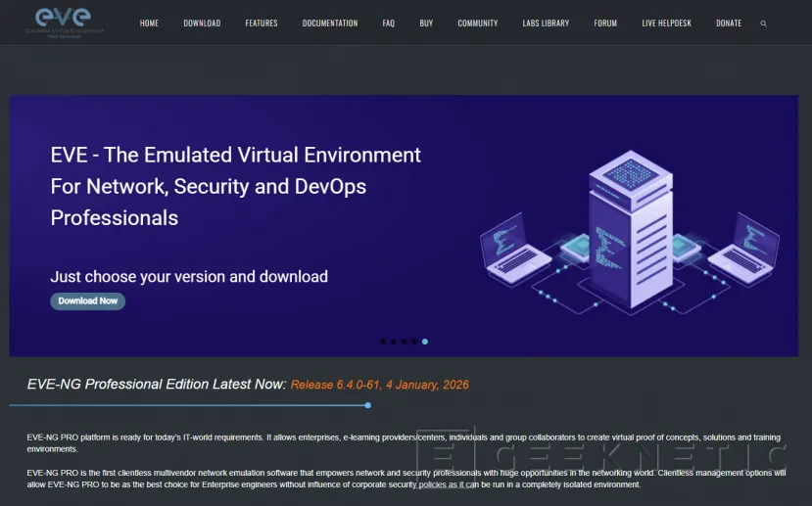Open the Features menu item
Image resolution: width=812 pixels, height=506 pixels.
(262, 23)
